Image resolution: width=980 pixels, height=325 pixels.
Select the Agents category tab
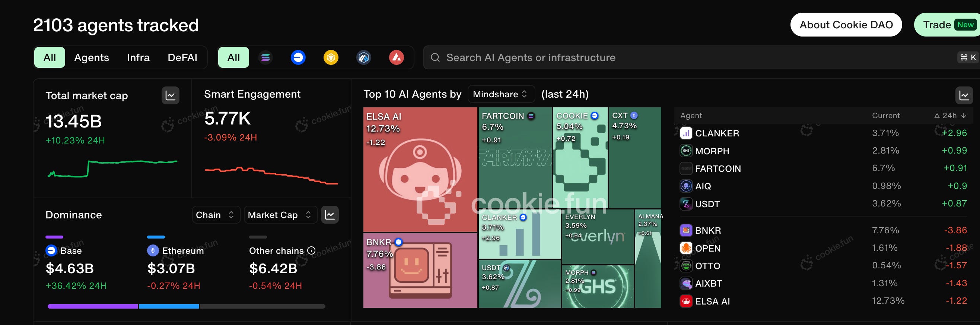(91, 57)
